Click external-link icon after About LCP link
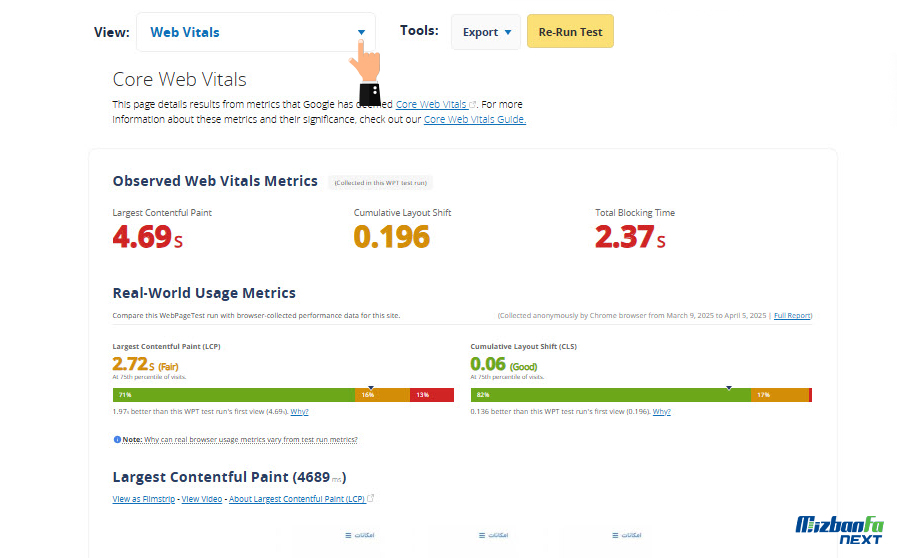900x558 pixels. pos(371,498)
